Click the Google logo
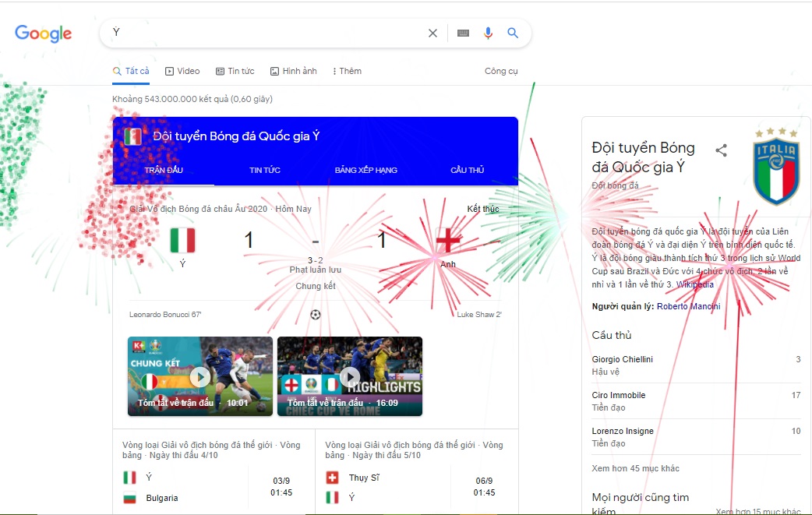 click(44, 34)
